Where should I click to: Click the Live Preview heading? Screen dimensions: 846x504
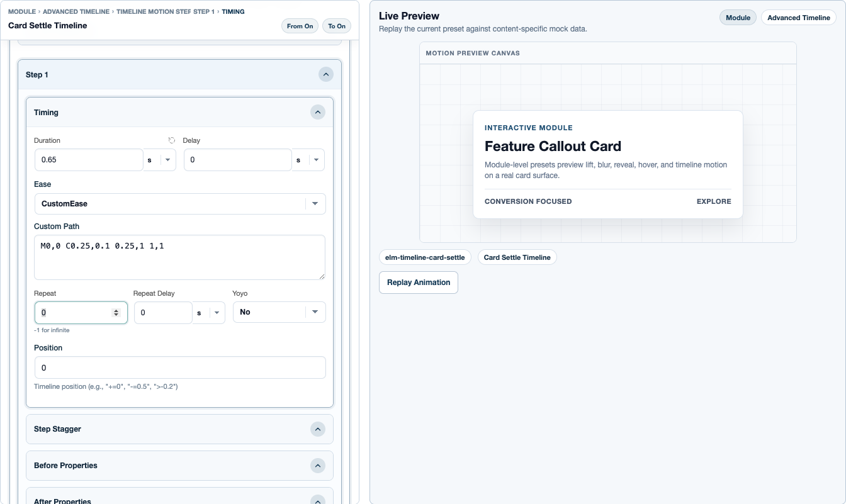[409, 16]
